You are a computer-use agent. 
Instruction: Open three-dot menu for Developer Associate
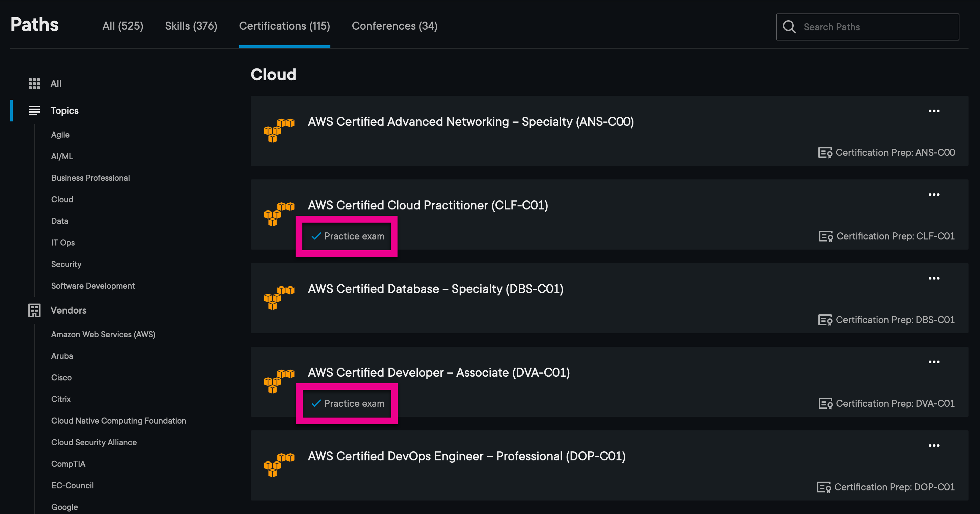pyautogui.click(x=934, y=362)
